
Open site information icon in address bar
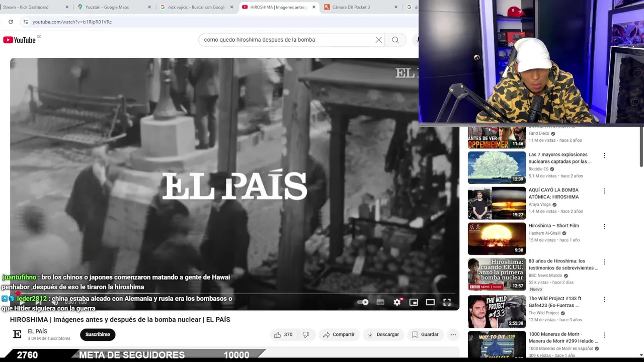click(x=26, y=22)
